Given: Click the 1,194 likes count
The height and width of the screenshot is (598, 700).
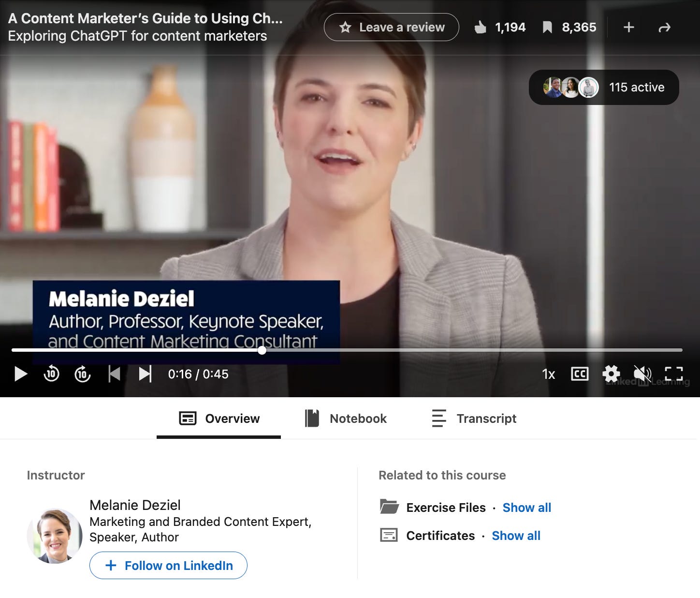Looking at the screenshot, I should click(x=510, y=28).
